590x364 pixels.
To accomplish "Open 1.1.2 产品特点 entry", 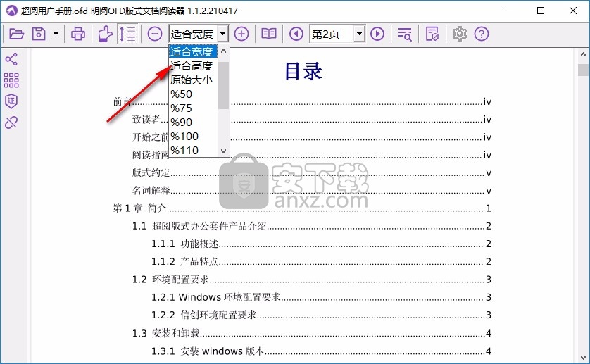I will tap(321, 262).
